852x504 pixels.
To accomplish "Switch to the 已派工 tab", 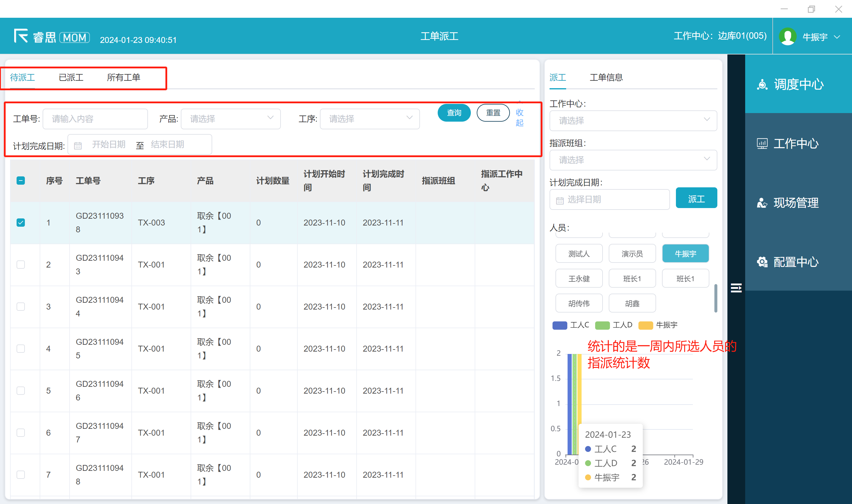I will tap(71, 78).
